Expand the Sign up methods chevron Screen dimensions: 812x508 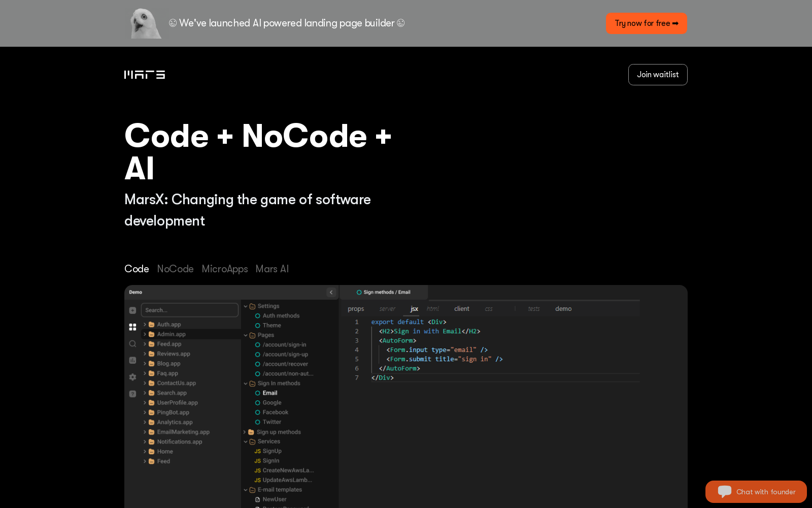[245, 432]
